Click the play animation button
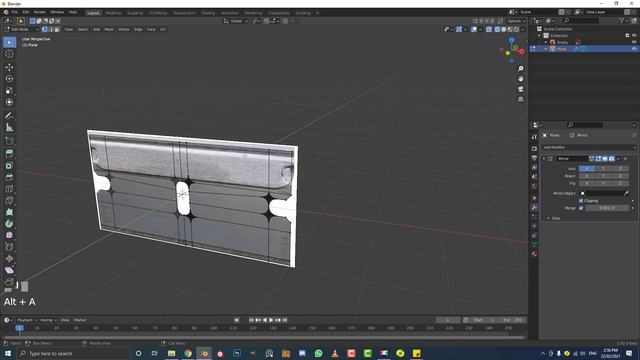The image size is (640, 360). coord(271,320)
